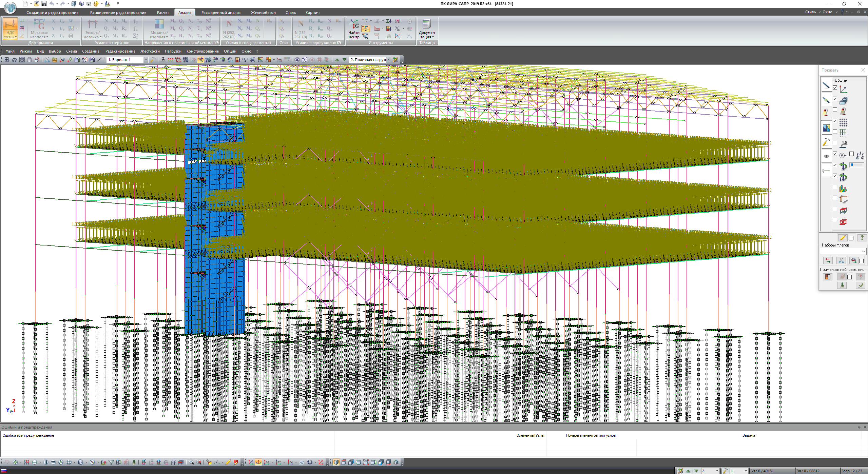Click the pencil icon in Показать panel

tap(842, 238)
